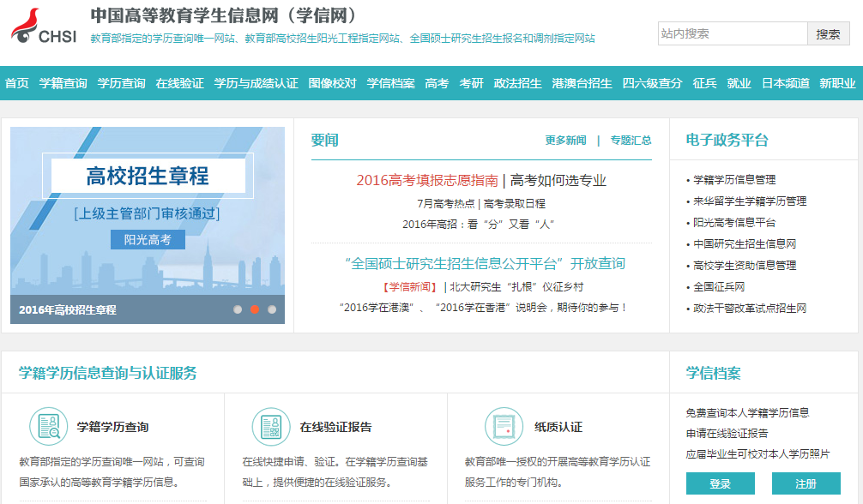Open 学籍查询 navigation item
The width and height of the screenshot is (863, 504).
click(x=63, y=83)
